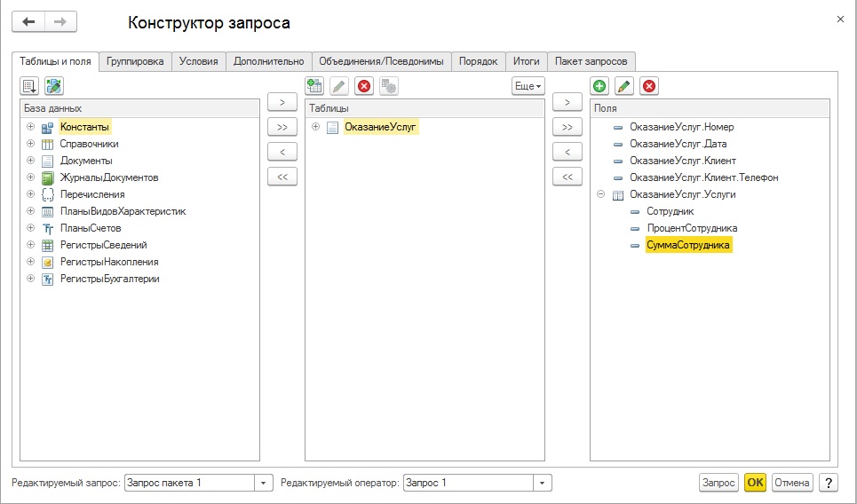
Task: Click the red delete icon above Поля
Action: pyautogui.click(x=649, y=86)
